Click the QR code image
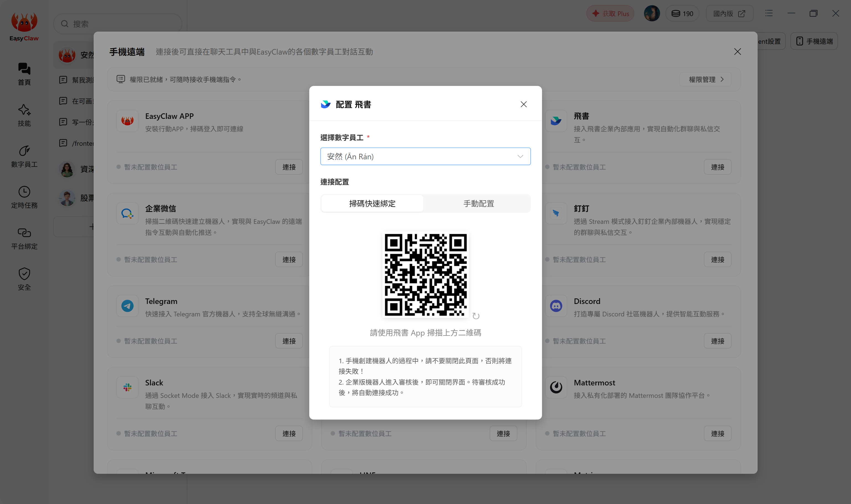 [425, 274]
